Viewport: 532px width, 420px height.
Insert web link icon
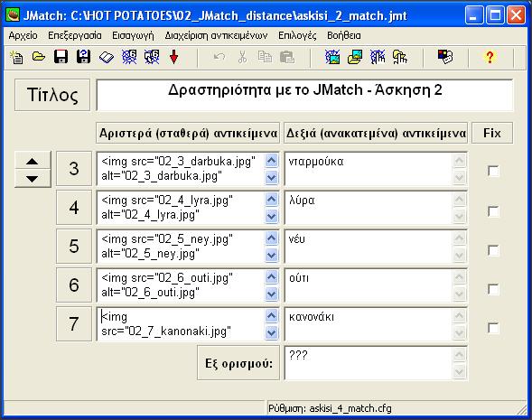pyautogui.click(x=378, y=57)
